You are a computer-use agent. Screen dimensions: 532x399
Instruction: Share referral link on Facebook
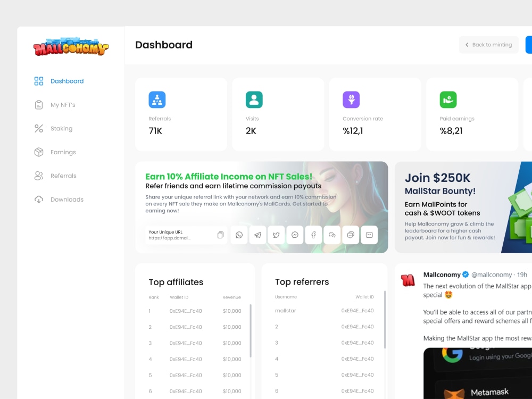tap(313, 235)
